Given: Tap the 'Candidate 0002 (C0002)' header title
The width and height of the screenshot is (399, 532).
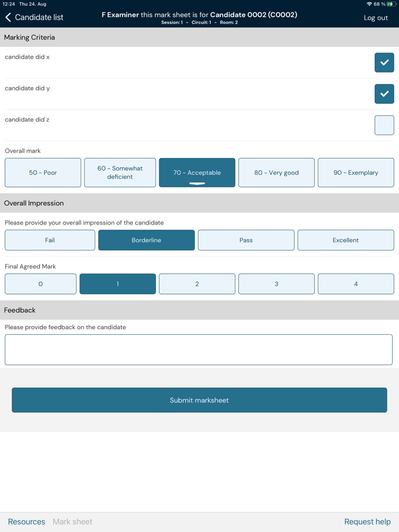Looking at the screenshot, I should click(x=254, y=15).
